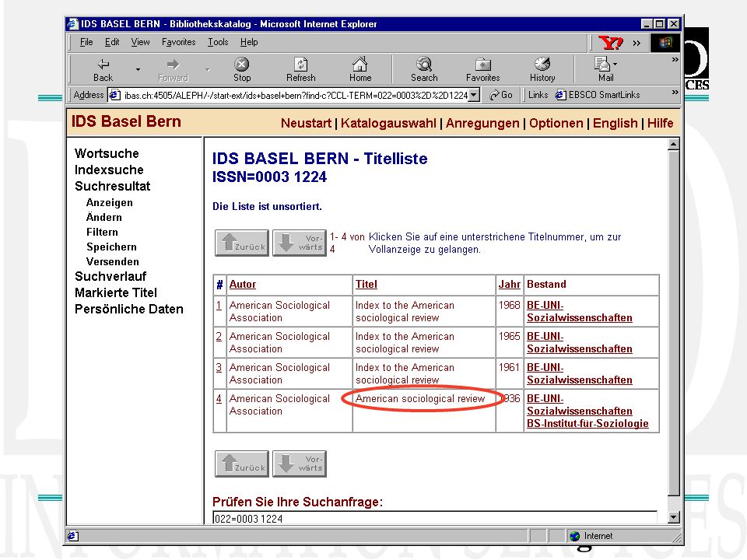Show browsing History via toolbar icon
The width and height of the screenshot is (747, 560).
pos(542,64)
